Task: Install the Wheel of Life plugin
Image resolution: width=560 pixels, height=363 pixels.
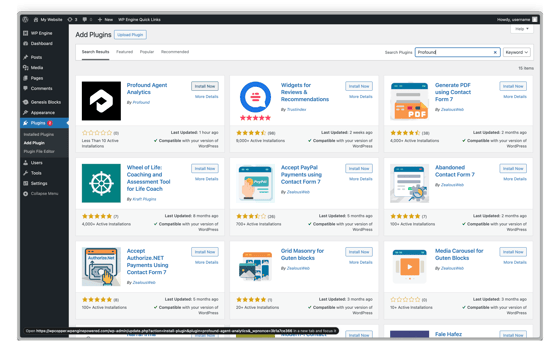Action: (x=205, y=168)
